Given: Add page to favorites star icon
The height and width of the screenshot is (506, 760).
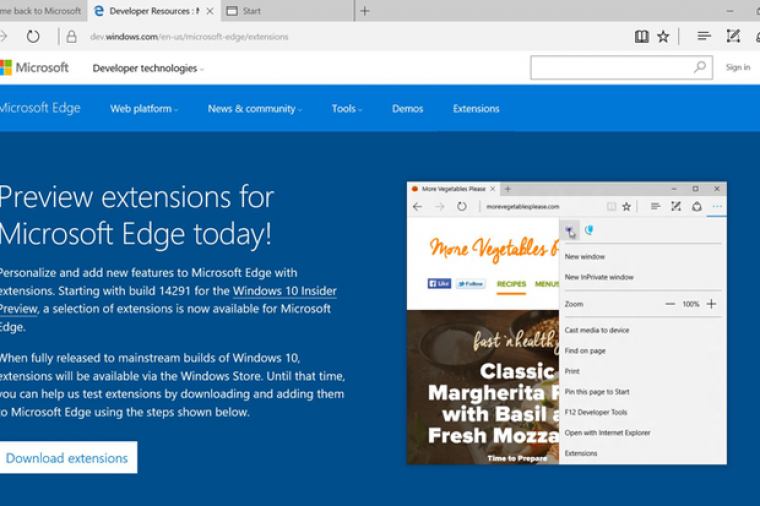Looking at the screenshot, I should [x=663, y=36].
